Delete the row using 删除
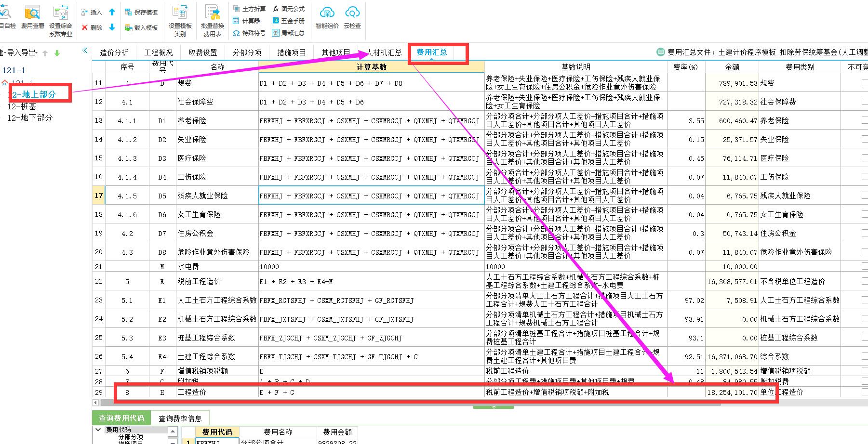The width and height of the screenshot is (868, 444). click(x=92, y=27)
